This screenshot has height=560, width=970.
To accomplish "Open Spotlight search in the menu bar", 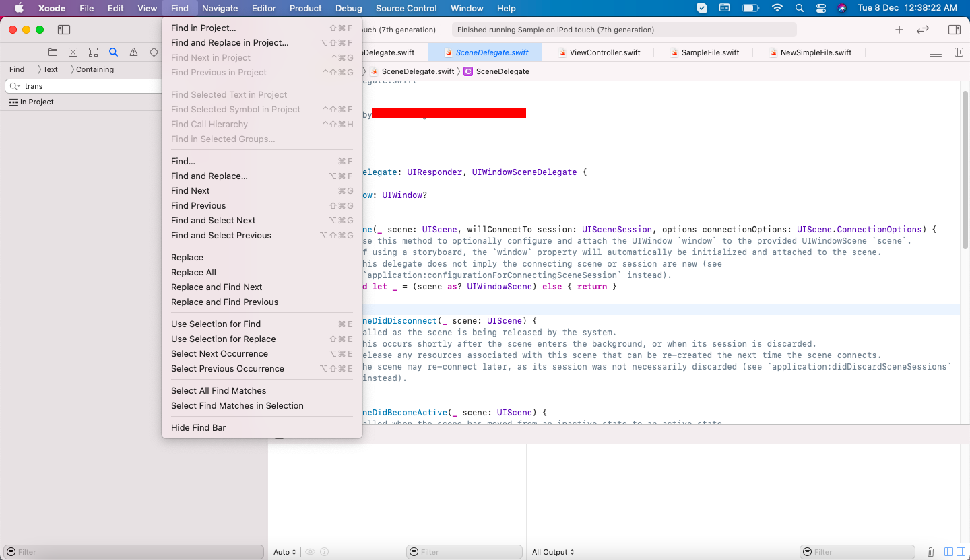I will point(800,8).
